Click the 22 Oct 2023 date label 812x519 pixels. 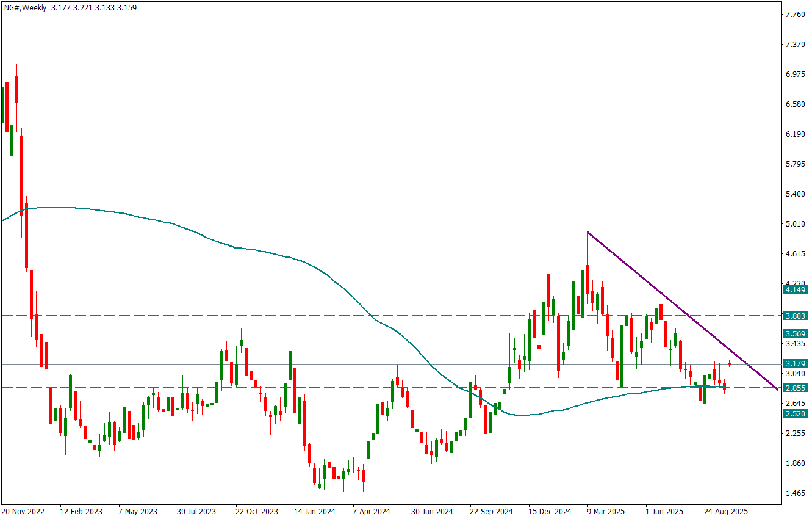256,511
